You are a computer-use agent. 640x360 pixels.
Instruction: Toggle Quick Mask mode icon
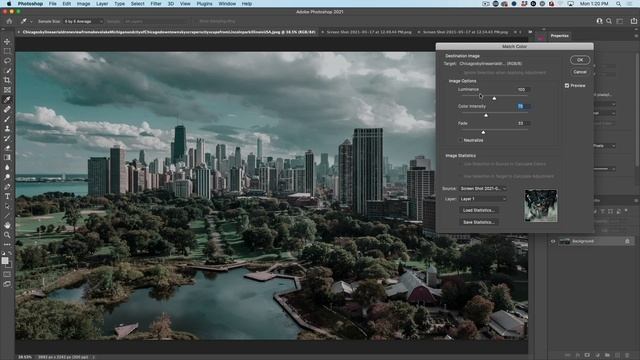(7, 274)
